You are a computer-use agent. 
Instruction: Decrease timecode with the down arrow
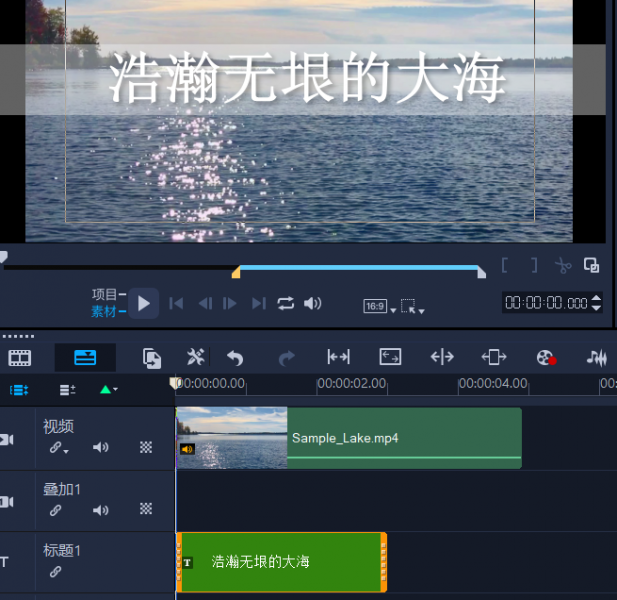pos(596,308)
